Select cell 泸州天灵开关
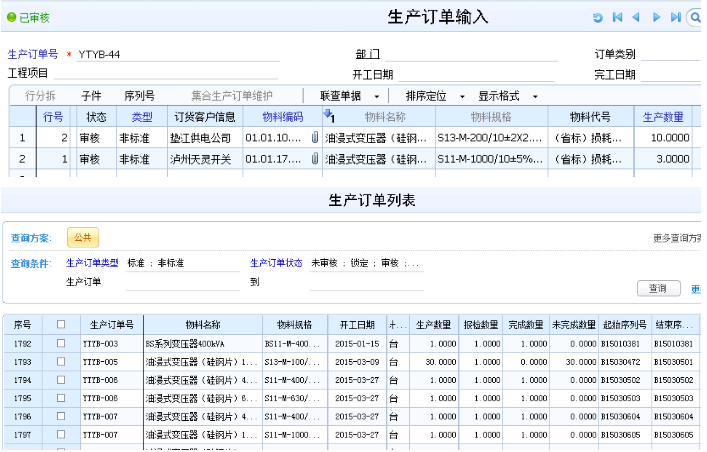Screen dimensions: 707x452 pyautogui.click(x=205, y=159)
